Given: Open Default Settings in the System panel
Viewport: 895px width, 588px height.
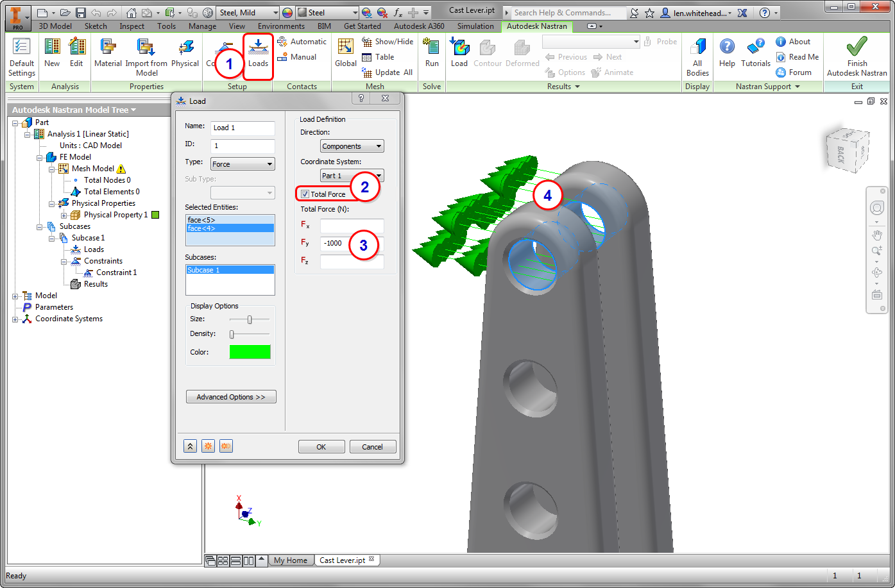Looking at the screenshot, I should (x=22, y=57).
